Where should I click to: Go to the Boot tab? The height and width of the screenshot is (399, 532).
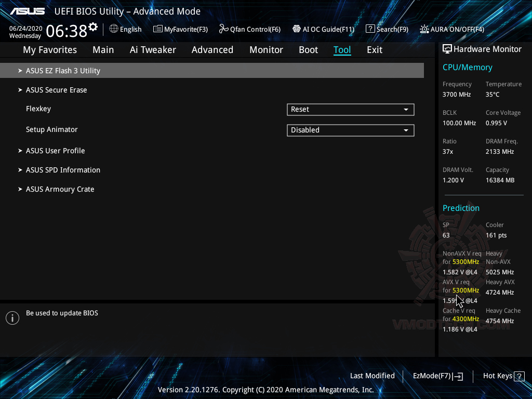309,50
